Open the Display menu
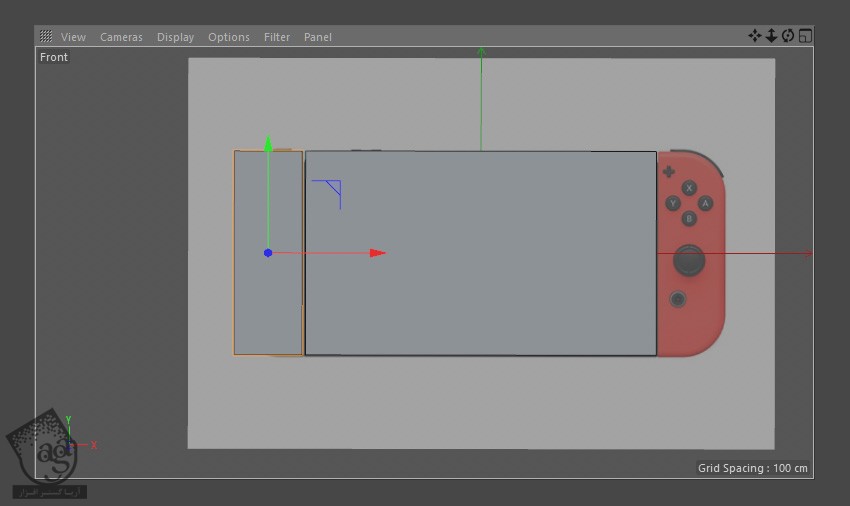Viewport: 850px width, 506px height. pyautogui.click(x=175, y=37)
